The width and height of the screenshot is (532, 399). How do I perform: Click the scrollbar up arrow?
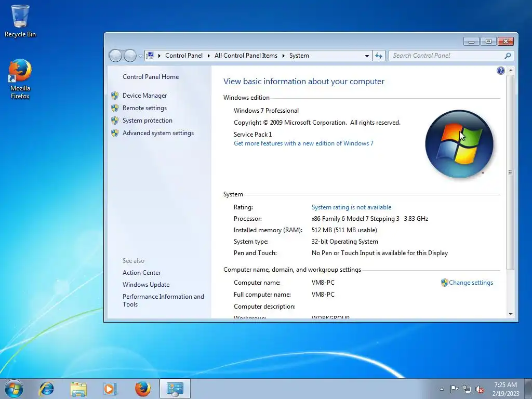[x=510, y=70]
